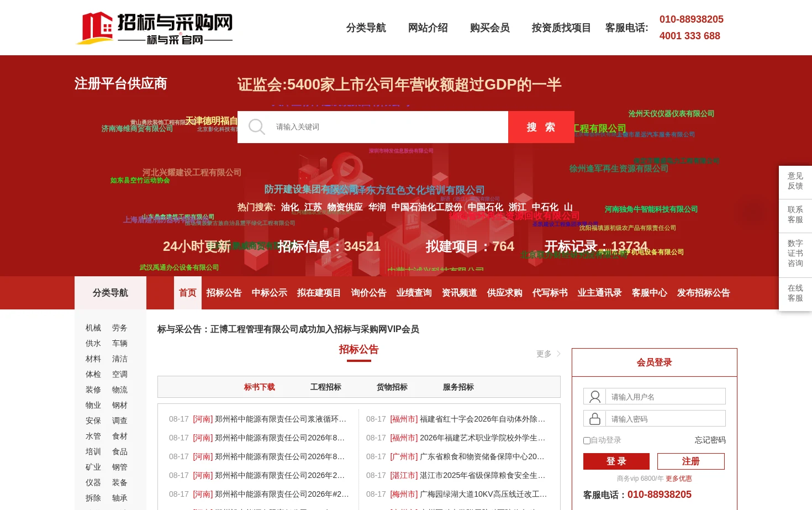This screenshot has width=812, height=510.
Task: Switch to 服务招标 sub-tab
Action: pyautogui.click(x=458, y=387)
